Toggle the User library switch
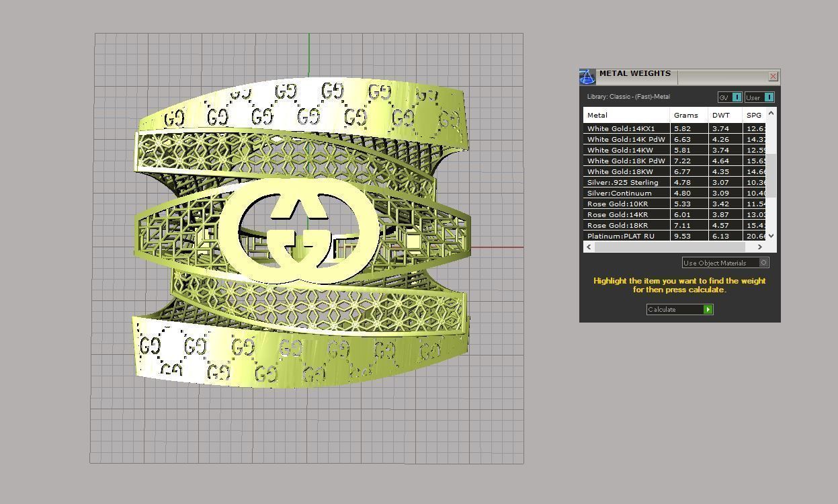 pyautogui.click(x=759, y=97)
